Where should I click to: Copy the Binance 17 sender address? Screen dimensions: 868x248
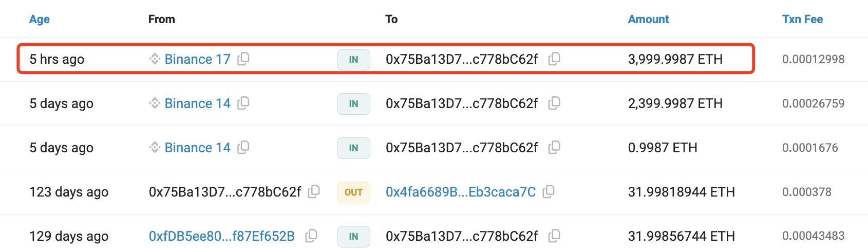243,59
